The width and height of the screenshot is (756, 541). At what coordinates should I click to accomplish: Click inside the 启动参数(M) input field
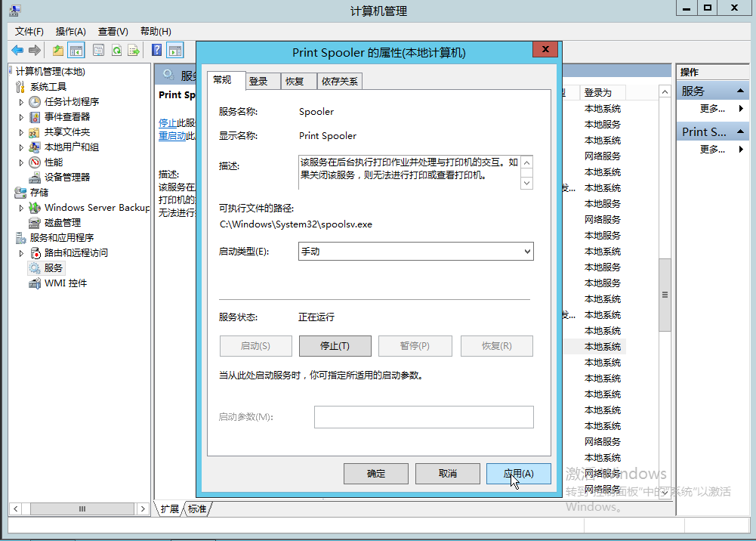(x=423, y=416)
